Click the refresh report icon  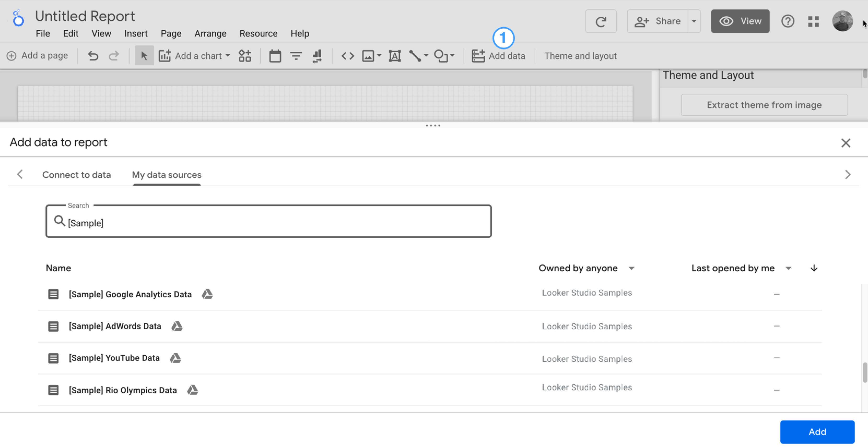coord(601,21)
